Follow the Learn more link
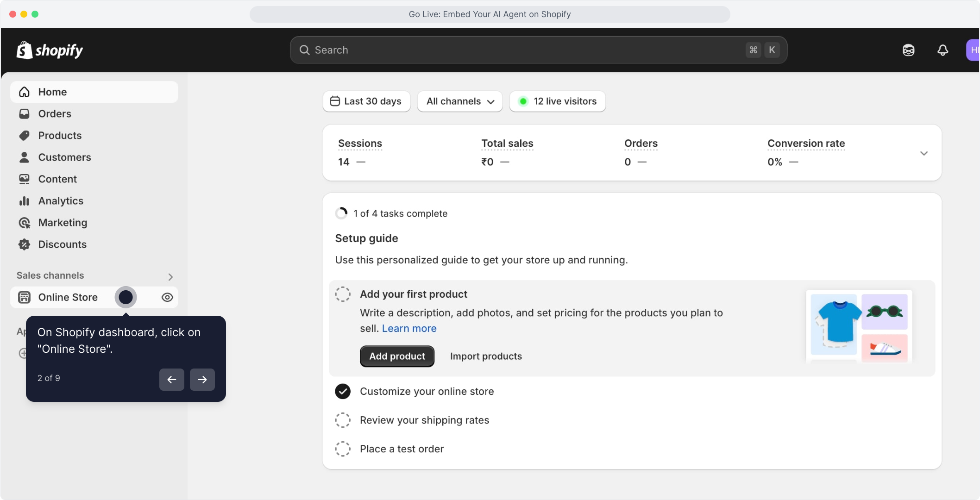The width and height of the screenshot is (980, 500). [x=409, y=328]
